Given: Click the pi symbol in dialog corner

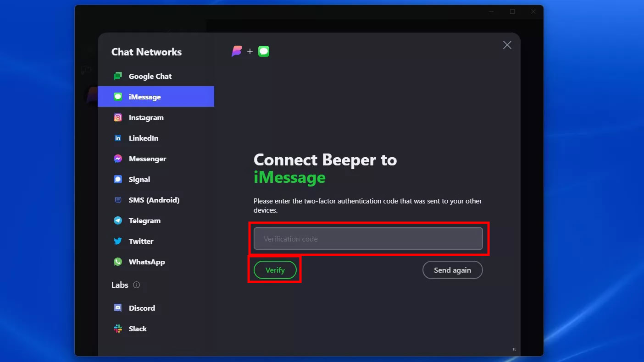Looking at the screenshot, I should click(514, 349).
